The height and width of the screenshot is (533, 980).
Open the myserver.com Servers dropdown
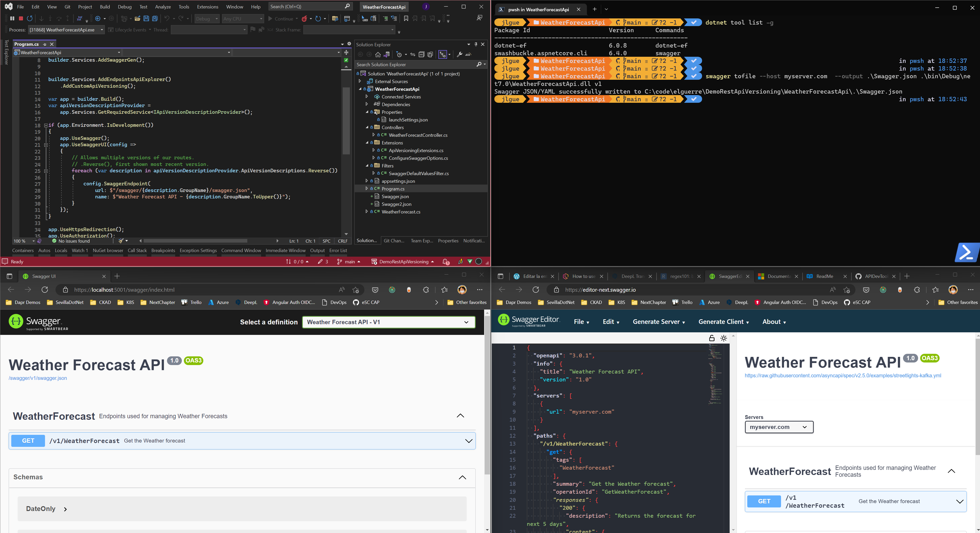point(779,427)
